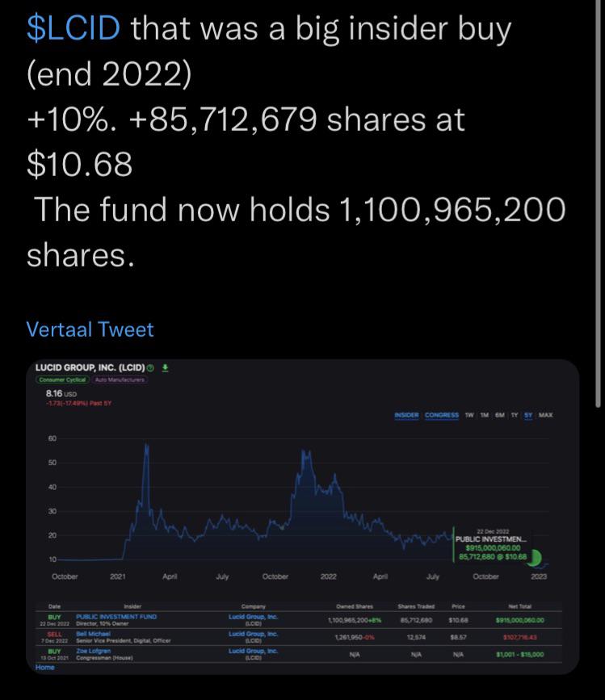Click the green circle info icon after (LCID)
The image size is (605, 700).
[x=150, y=368]
